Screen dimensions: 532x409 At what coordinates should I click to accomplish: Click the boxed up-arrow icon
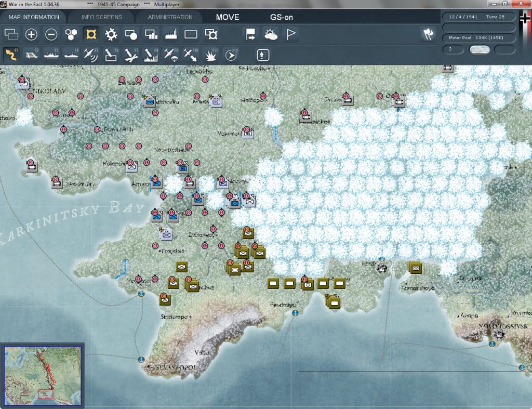pyautogui.click(x=262, y=55)
